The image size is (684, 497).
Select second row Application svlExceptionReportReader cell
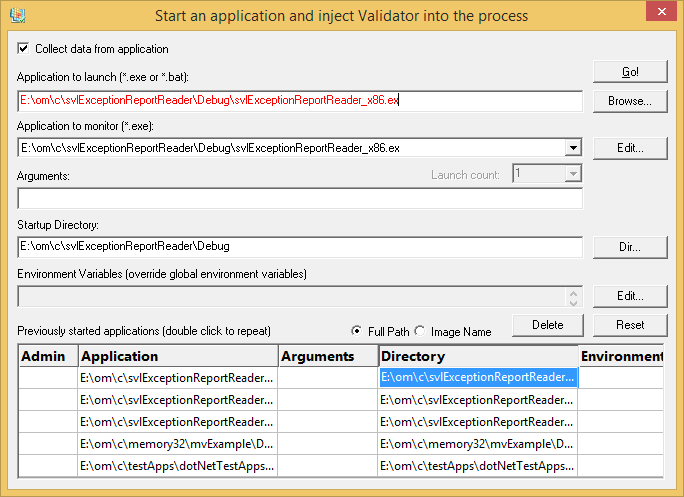tap(178, 400)
